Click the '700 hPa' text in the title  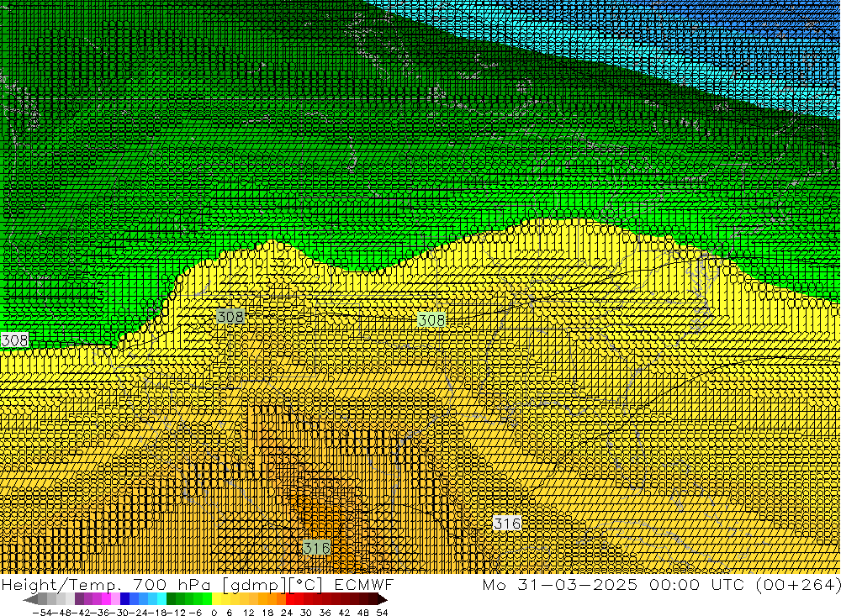pyautogui.click(x=172, y=584)
